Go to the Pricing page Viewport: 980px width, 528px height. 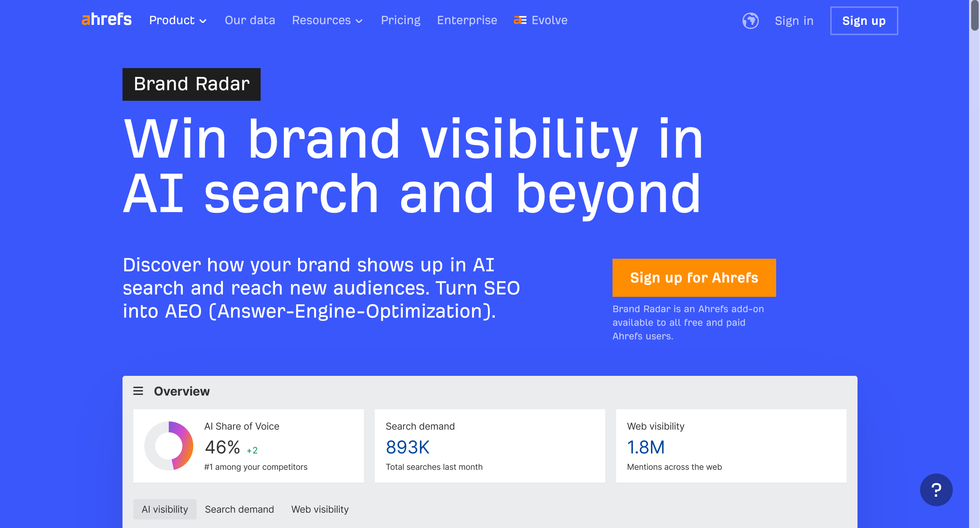point(400,20)
